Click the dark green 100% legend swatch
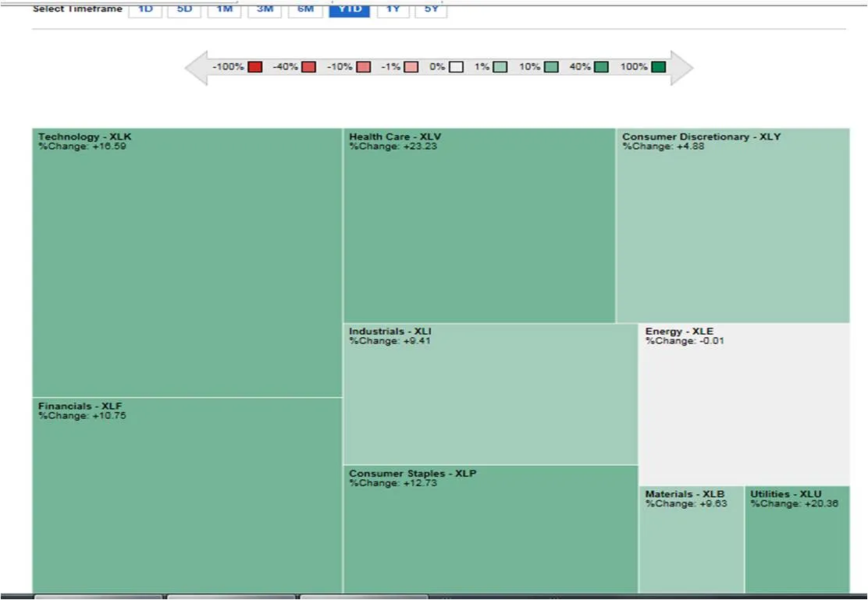The height and width of the screenshot is (600, 868). pos(659,67)
